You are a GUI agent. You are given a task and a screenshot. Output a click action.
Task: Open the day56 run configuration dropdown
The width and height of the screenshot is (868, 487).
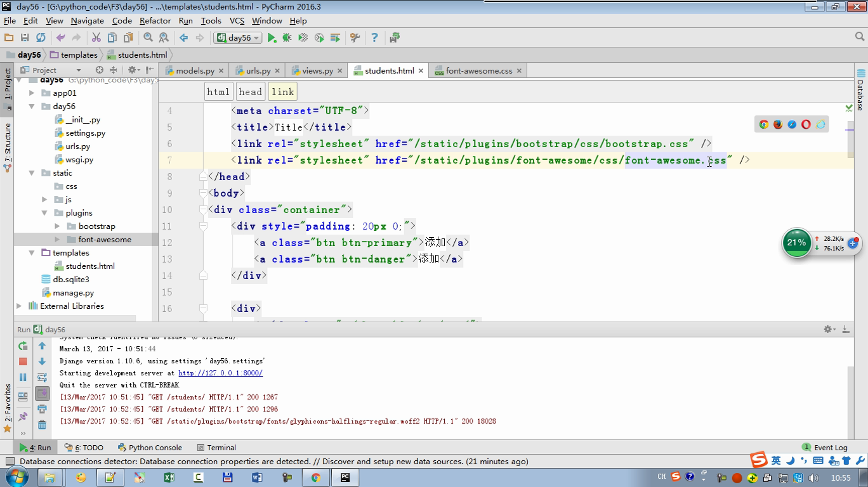pos(239,38)
